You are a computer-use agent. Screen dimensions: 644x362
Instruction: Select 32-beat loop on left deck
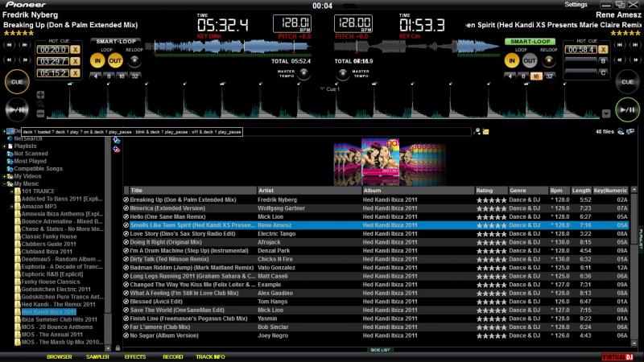(x=135, y=76)
